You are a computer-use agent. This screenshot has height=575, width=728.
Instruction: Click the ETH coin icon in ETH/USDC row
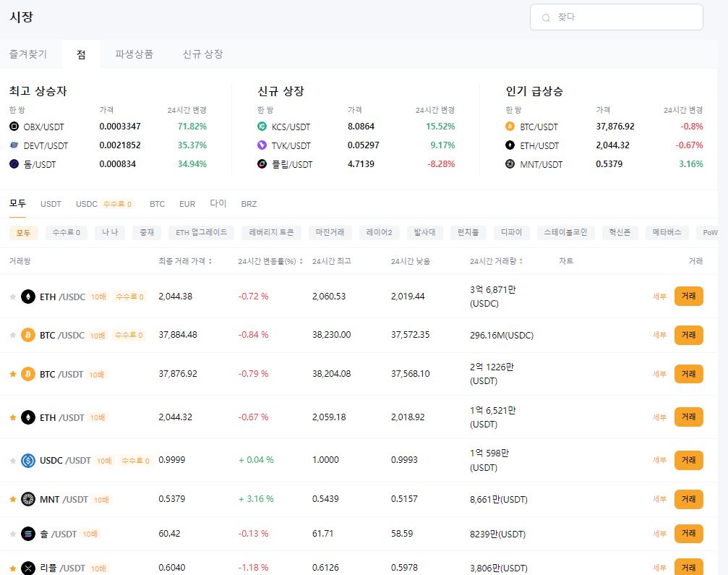28,297
